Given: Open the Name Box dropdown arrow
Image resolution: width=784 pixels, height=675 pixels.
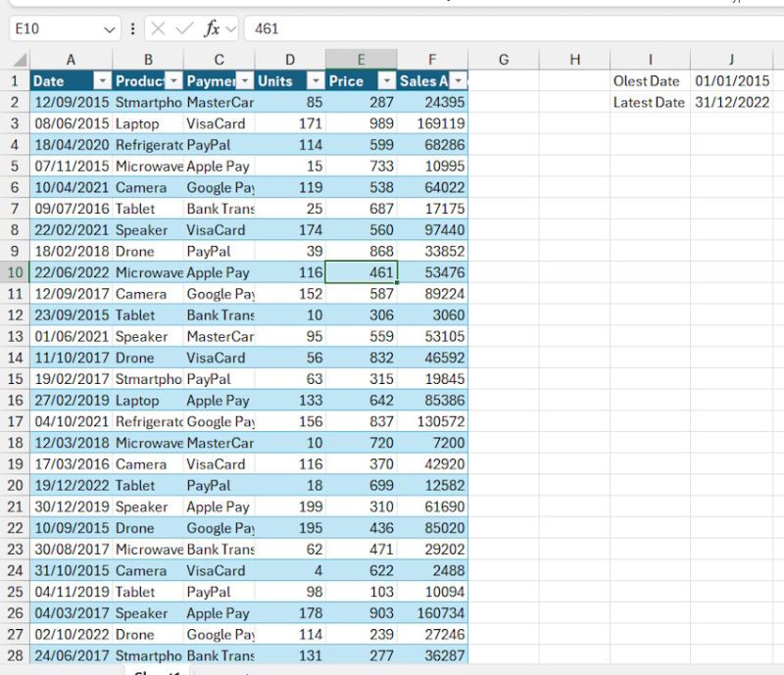Looking at the screenshot, I should pos(110,28).
